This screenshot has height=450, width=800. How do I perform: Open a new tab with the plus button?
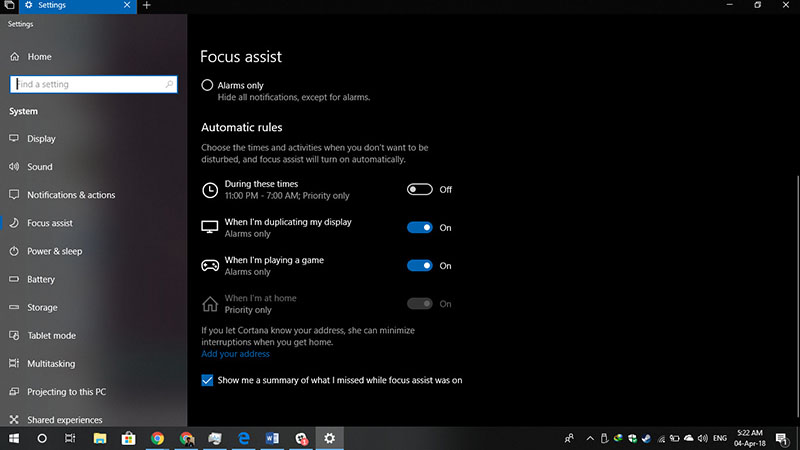point(147,5)
